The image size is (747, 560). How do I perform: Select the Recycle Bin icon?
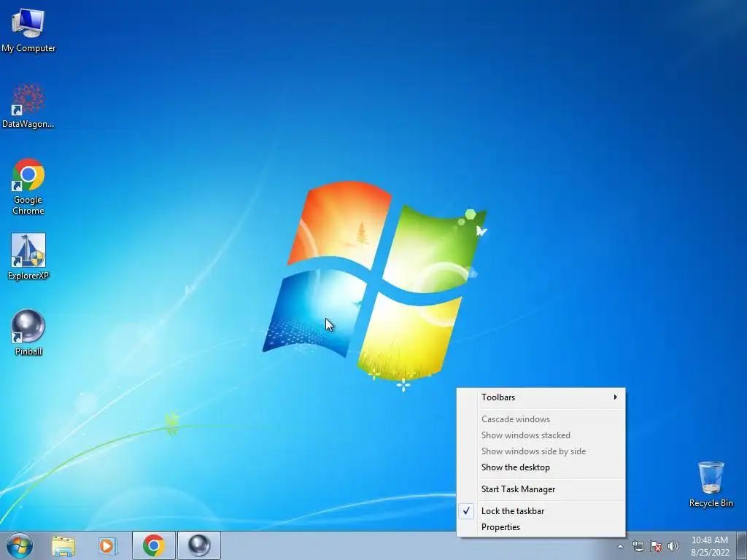click(x=711, y=484)
